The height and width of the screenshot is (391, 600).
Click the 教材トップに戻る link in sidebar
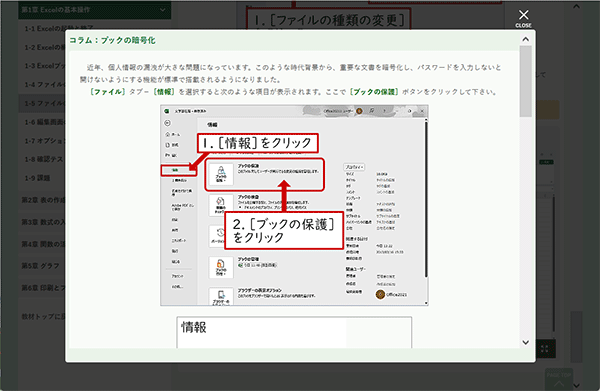point(43,316)
